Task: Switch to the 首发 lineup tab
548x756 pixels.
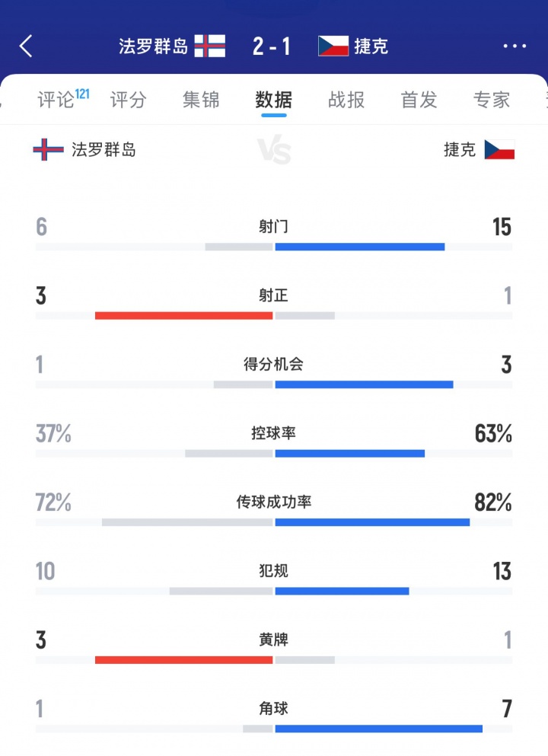Action: coord(419,100)
